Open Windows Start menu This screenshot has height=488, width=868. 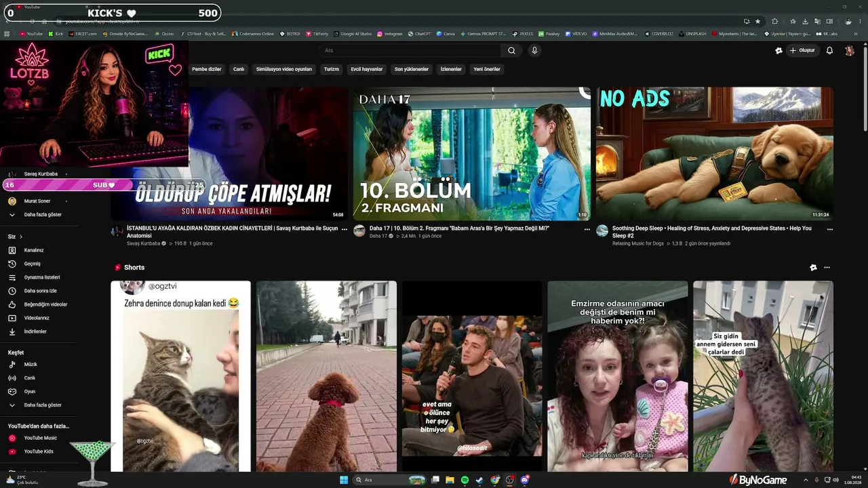[x=344, y=480]
